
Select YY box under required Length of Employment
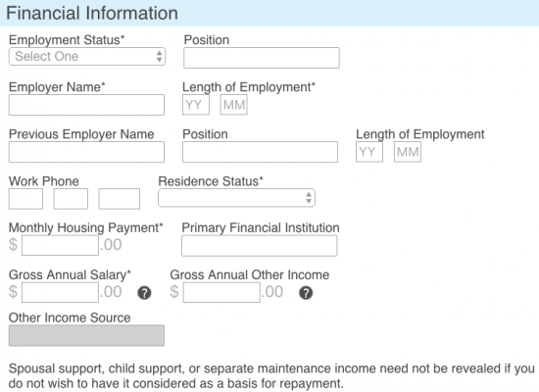click(196, 105)
